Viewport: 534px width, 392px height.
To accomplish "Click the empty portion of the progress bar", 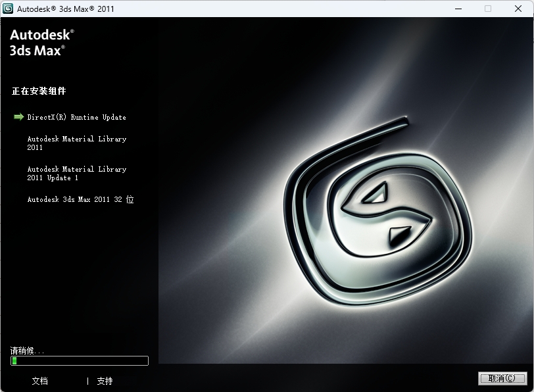I will (82, 360).
